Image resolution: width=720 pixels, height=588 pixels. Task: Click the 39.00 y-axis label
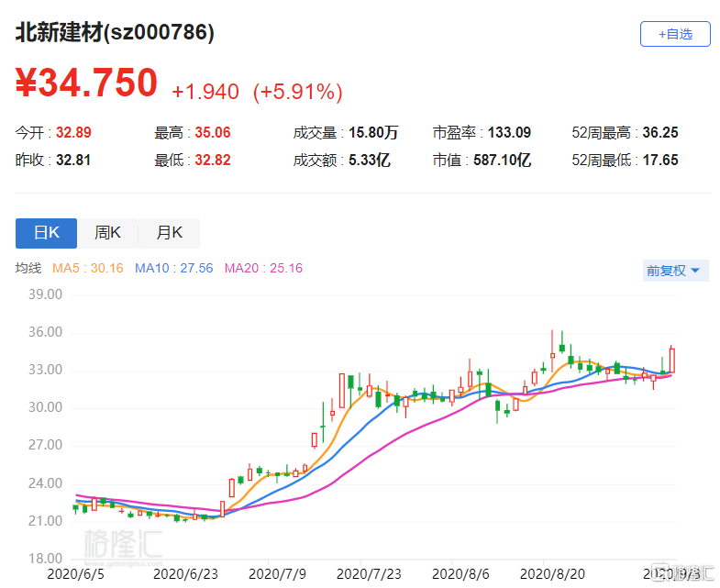(45, 294)
